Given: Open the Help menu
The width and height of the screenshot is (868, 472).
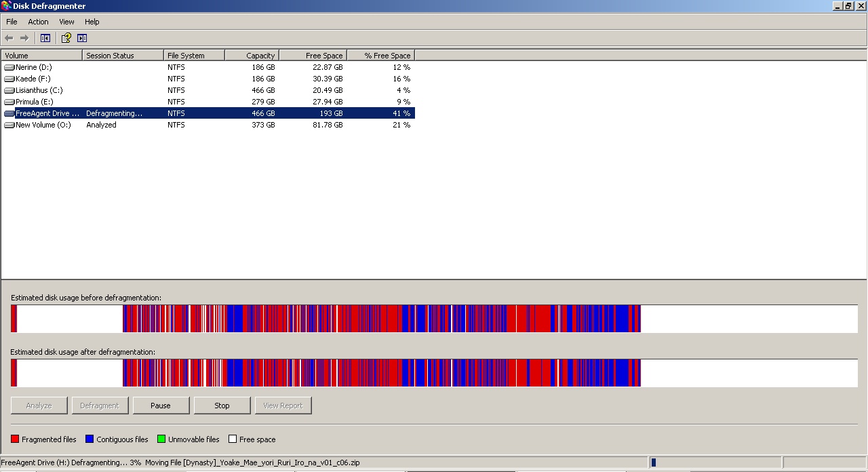Looking at the screenshot, I should (92, 22).
